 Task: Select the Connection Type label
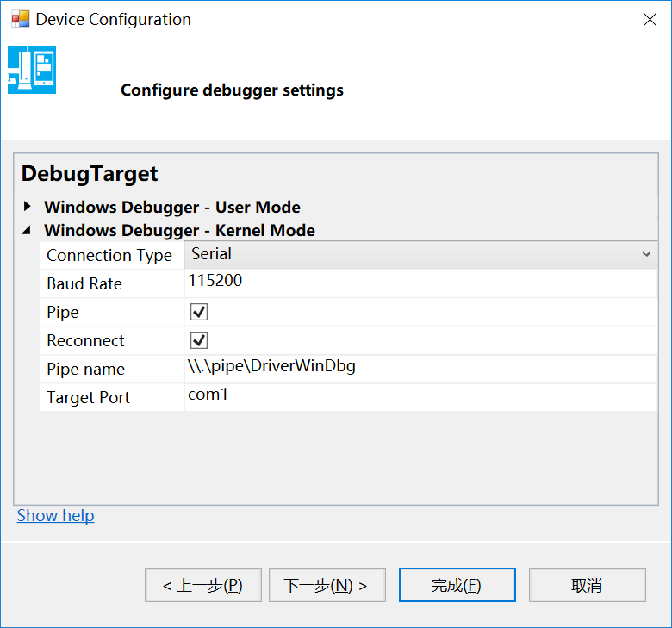click(109, 256)
